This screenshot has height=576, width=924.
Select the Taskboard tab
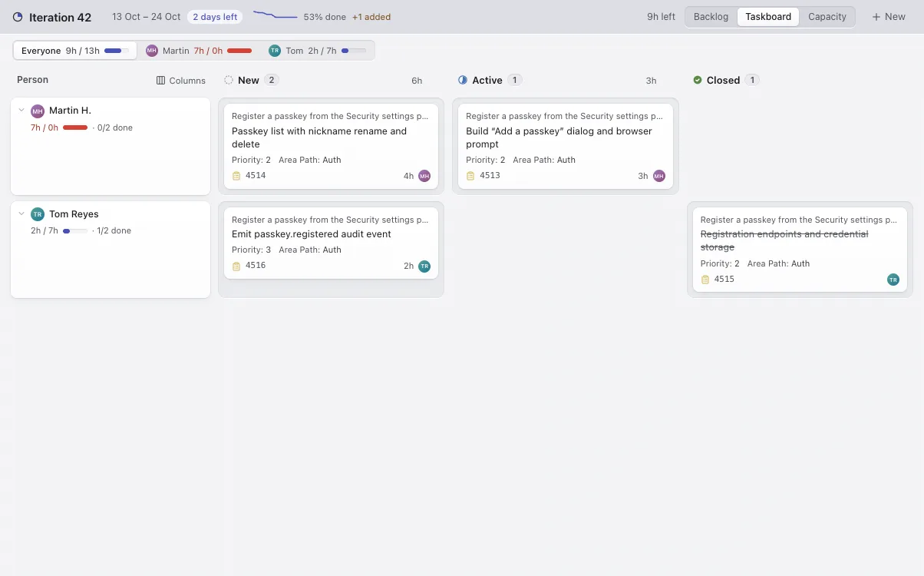768,17
